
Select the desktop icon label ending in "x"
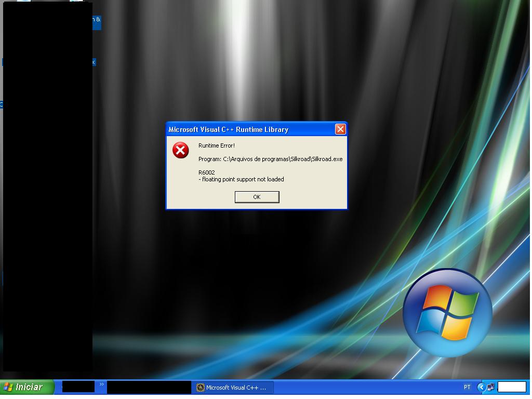pyautogui.click(x=94, y=62)
